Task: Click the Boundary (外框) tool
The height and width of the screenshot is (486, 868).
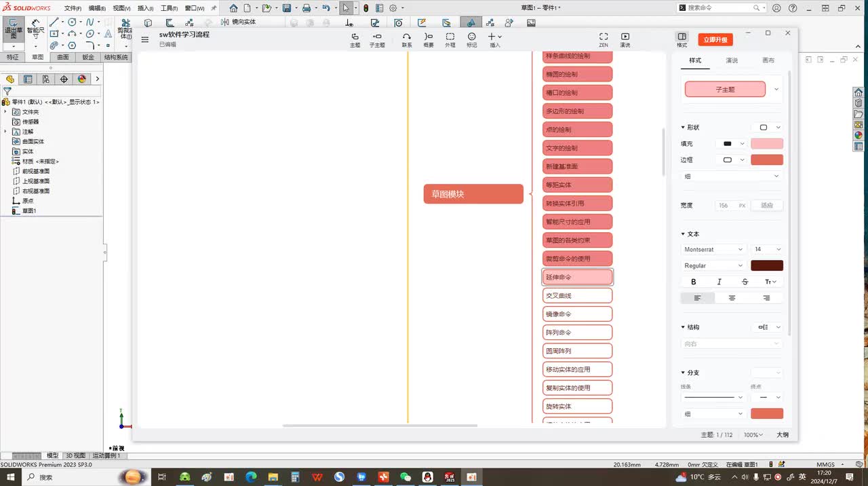Action: coord(450,39)
